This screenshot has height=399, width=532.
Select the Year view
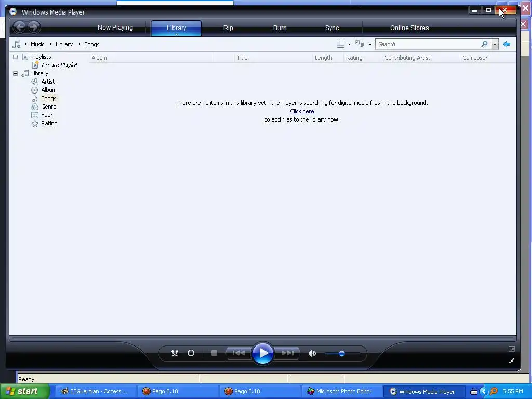coord(47,115)
